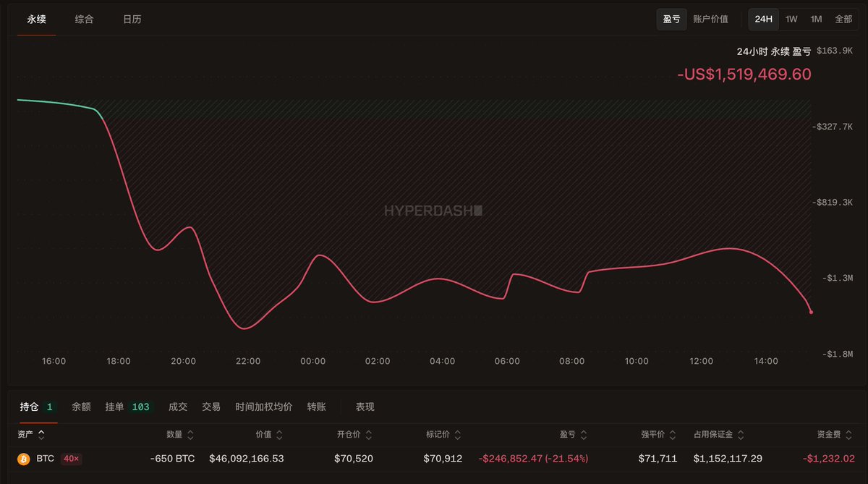Viewport: 868px width, 484px height.
Task: Sort table by 资产 column
Action: [x=31, y=435]
